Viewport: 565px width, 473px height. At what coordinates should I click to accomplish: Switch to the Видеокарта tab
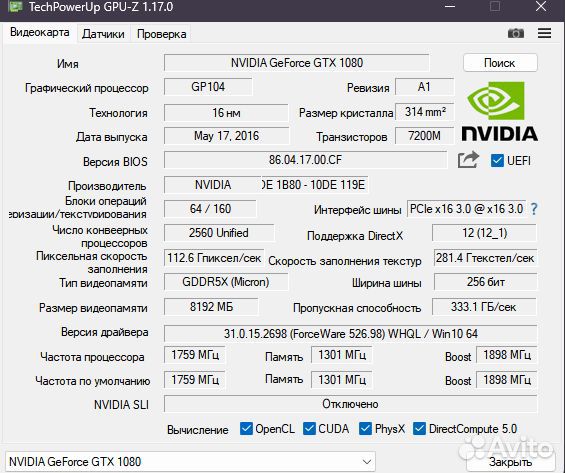(40, 32)
